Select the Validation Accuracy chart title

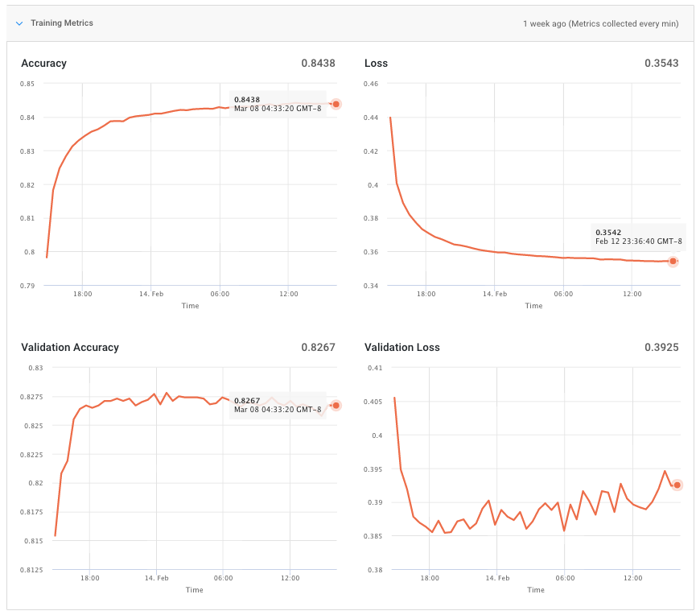(x=70, y=348)
